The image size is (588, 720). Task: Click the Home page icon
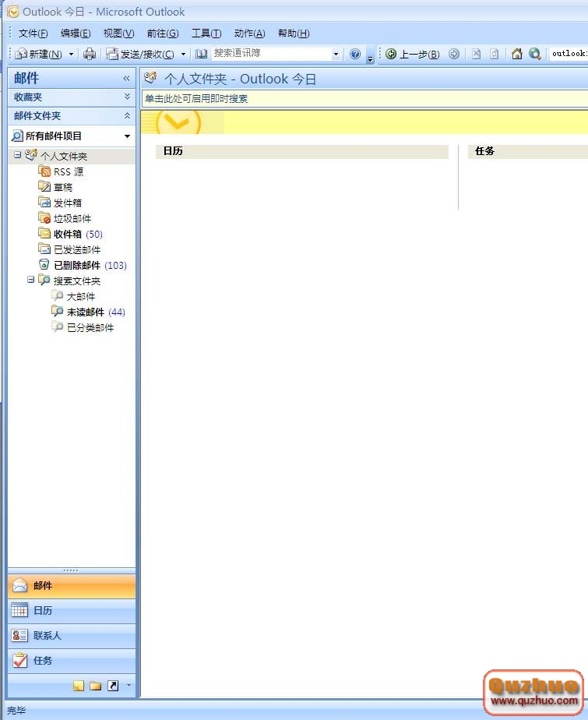(517, 55)
